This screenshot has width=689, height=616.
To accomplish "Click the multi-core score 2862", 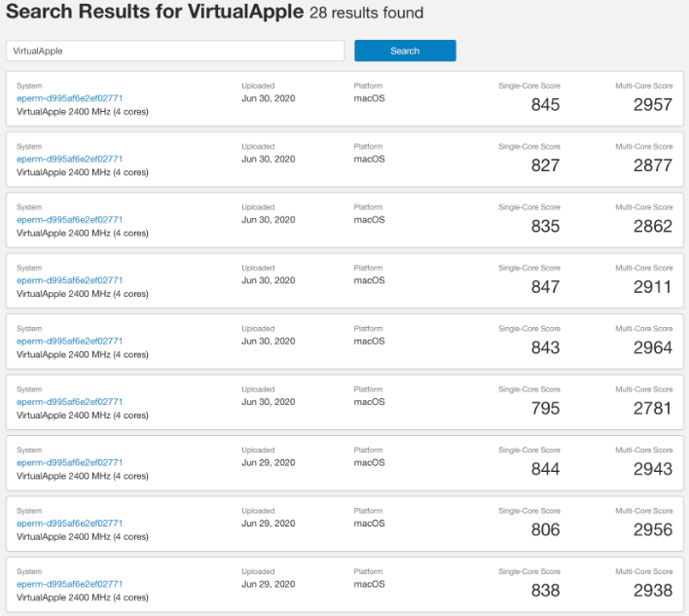I will point(653,226).
